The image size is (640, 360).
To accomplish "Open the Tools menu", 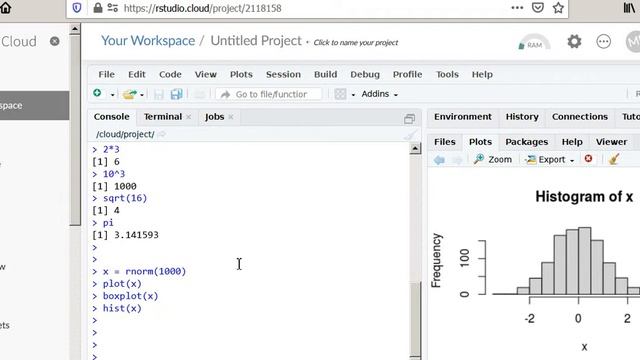I will (447, 74).
